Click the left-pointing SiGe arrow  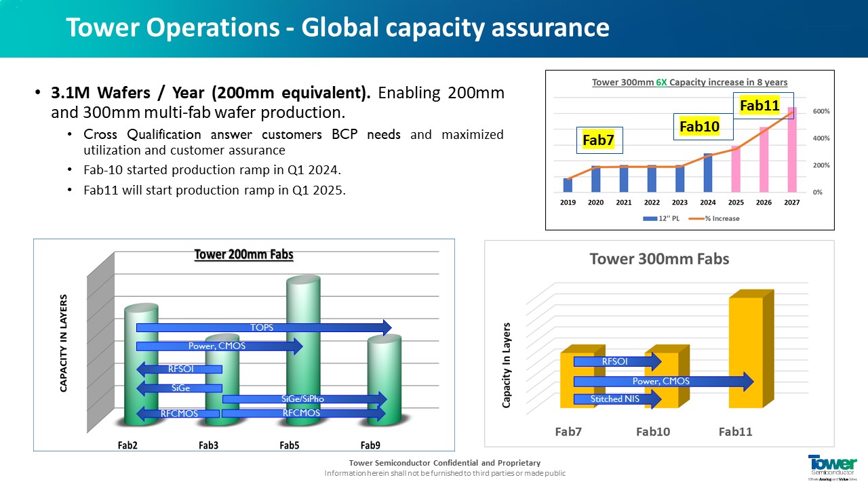coord(180,388)
